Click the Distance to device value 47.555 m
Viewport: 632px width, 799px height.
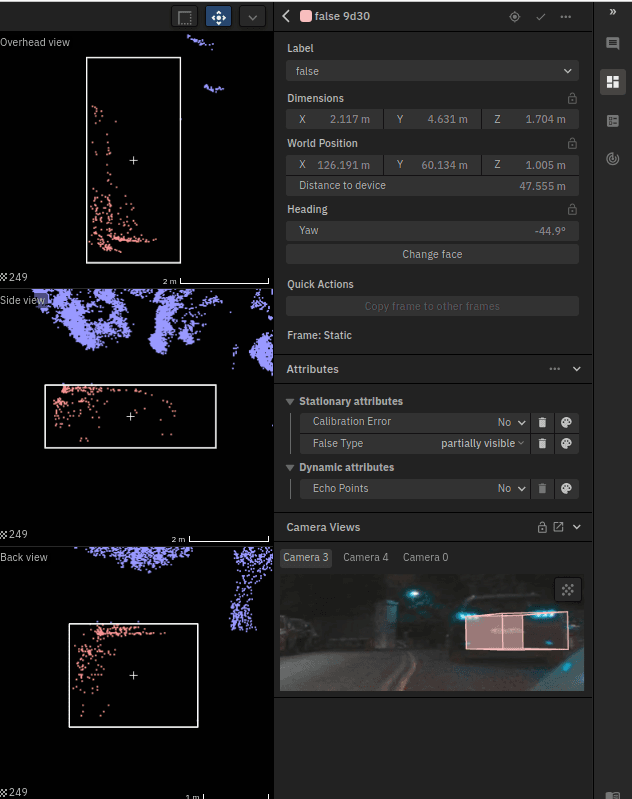(542, 186)
